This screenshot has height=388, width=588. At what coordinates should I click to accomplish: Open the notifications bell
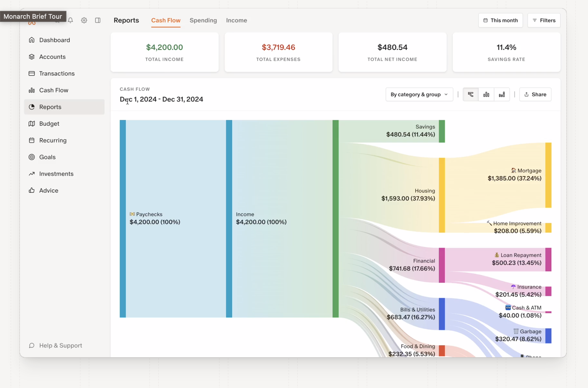70,20
